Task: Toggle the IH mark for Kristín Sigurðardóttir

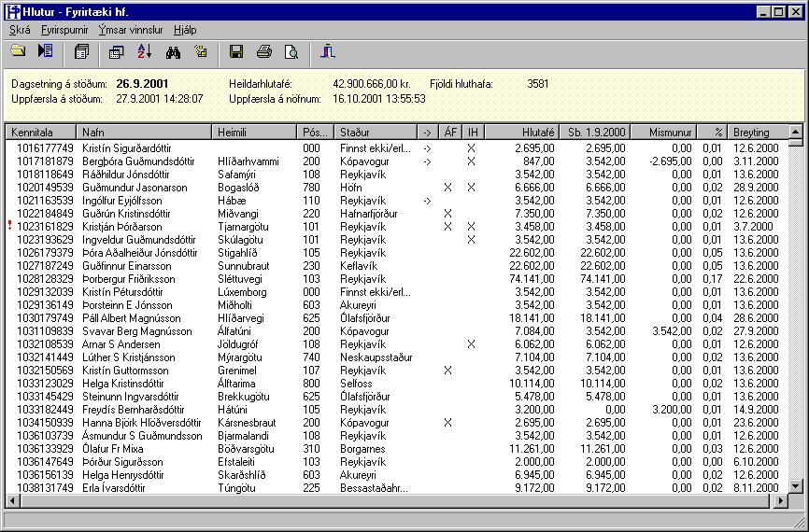Action: coord(472,148)
